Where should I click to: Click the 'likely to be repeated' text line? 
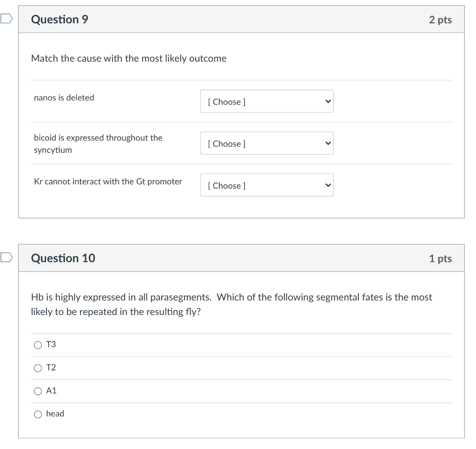coord(116,312)
